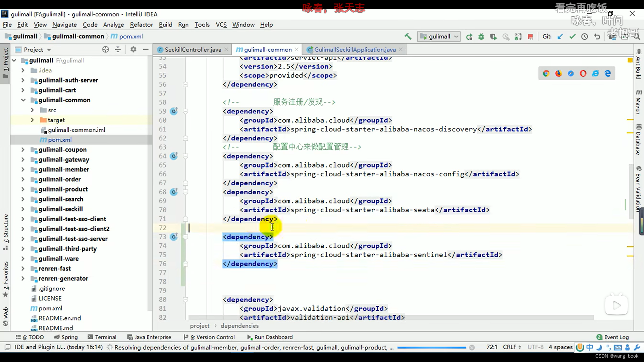644x362 pixels.
Task: Expand the gulimall-seckill module node
Action: 23,209
